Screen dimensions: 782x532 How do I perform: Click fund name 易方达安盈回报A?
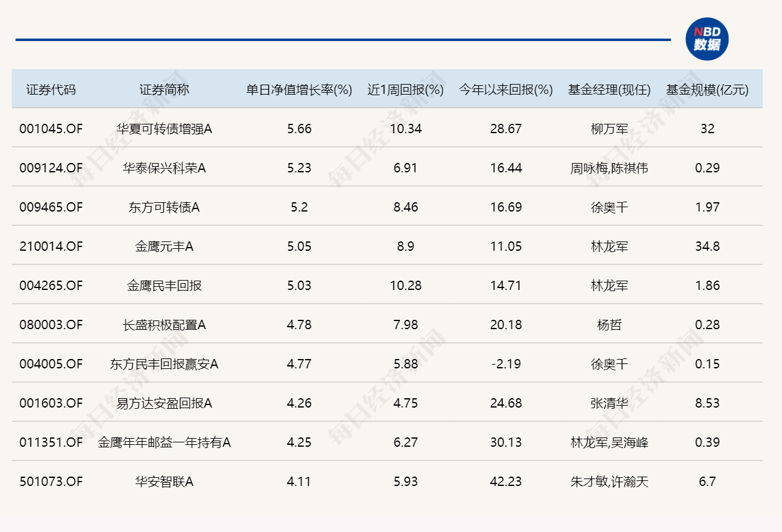tap(164, 403)
